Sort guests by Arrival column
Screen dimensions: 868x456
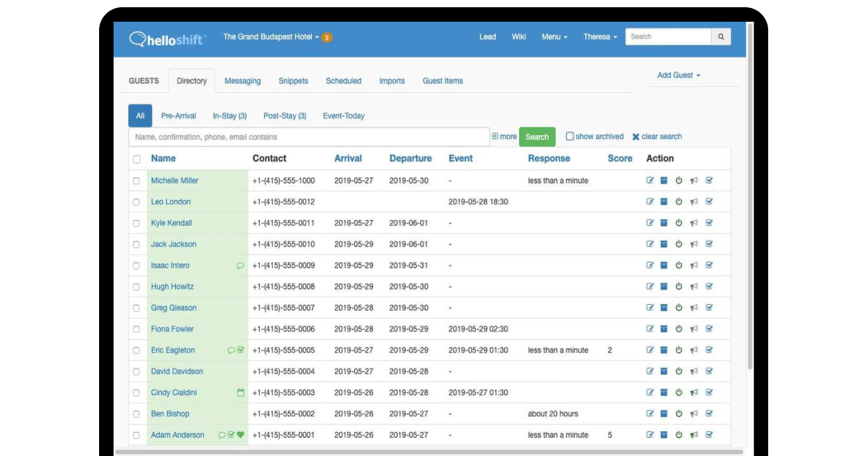tap(348, 159)
